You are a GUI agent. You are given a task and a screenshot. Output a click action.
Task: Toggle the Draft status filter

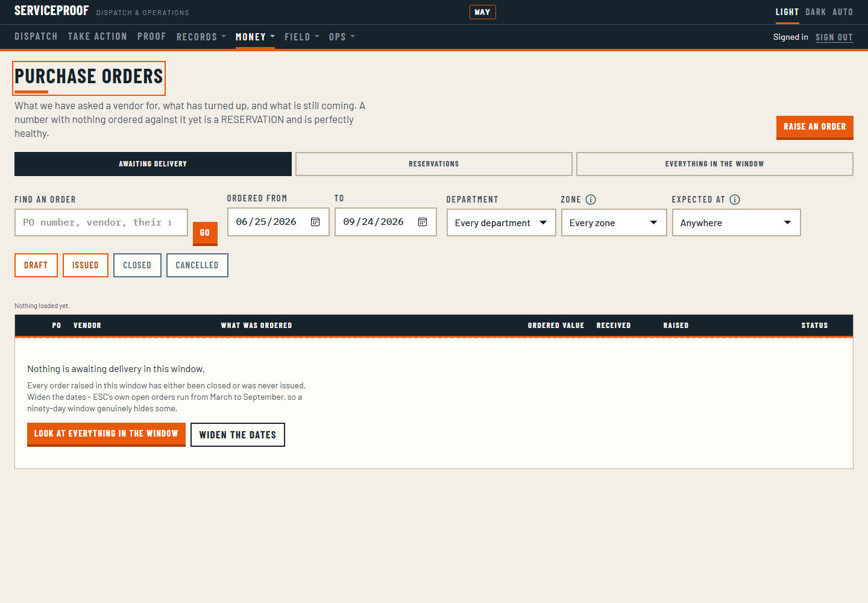click(x=36, y=265)
